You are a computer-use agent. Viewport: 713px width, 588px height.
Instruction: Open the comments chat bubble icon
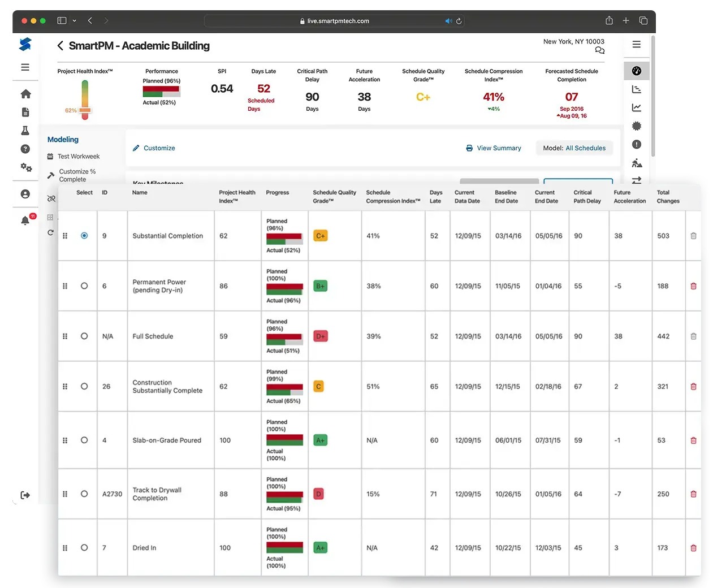(x=599, y=51)
